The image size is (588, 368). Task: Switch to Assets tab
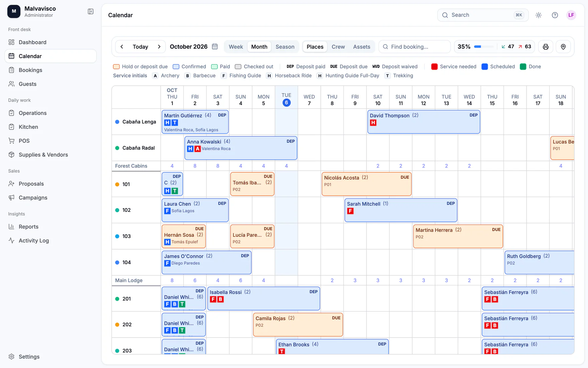[361, 47]
